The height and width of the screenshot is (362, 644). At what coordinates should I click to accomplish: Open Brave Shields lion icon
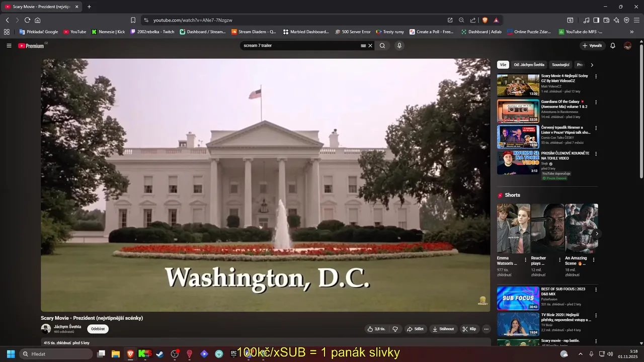click(x=485, y=20)
